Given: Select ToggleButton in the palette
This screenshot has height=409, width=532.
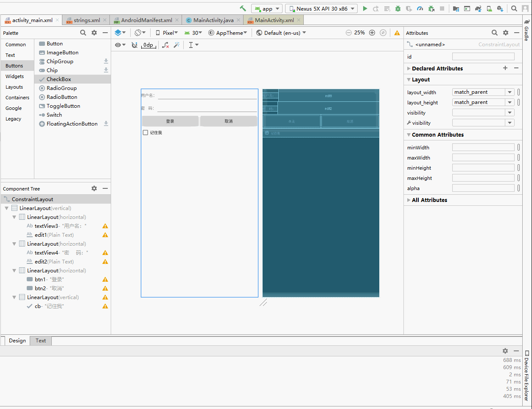Looking at the screenshot, I should click(73, 106).
